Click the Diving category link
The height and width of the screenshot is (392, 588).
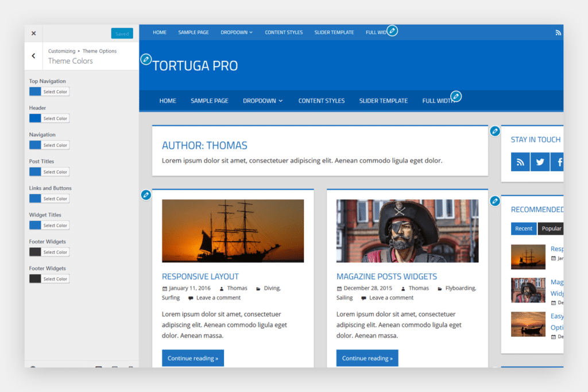[272, 288]
